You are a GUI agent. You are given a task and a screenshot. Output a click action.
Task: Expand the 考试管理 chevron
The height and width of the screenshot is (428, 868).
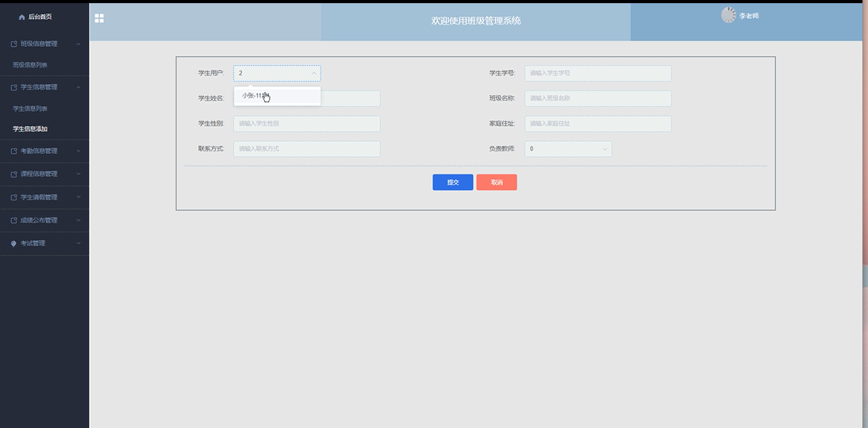click(x=78, y=243)
